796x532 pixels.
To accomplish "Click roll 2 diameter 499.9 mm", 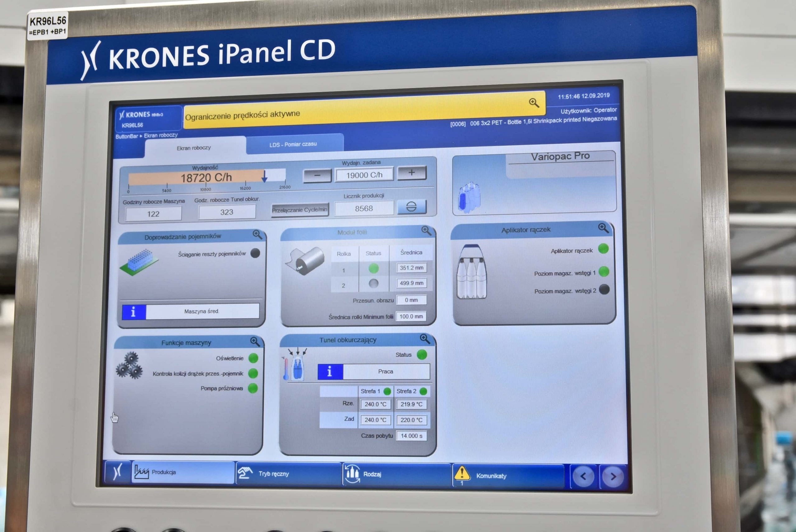I will click(411, 283).
